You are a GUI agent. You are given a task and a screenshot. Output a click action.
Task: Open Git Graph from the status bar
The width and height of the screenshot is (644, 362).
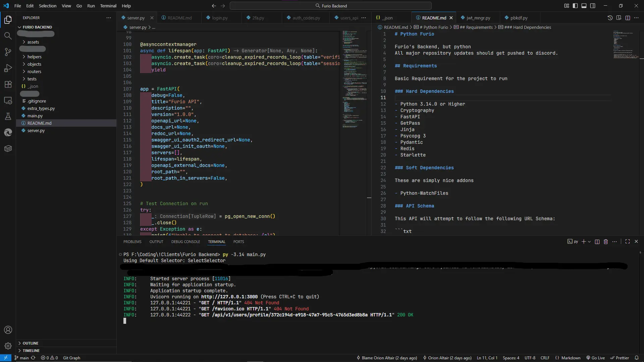coord(72,358)
